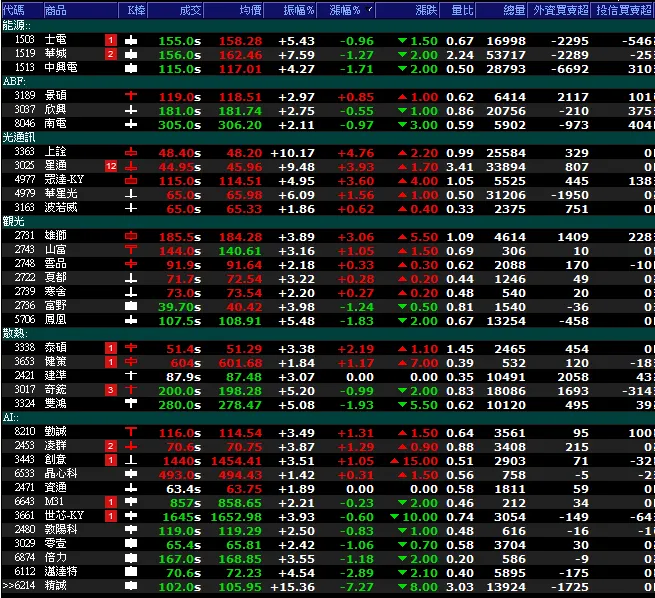655x598 pixels.
Task: Select stock name 晶心科
Action: point(61,474)
